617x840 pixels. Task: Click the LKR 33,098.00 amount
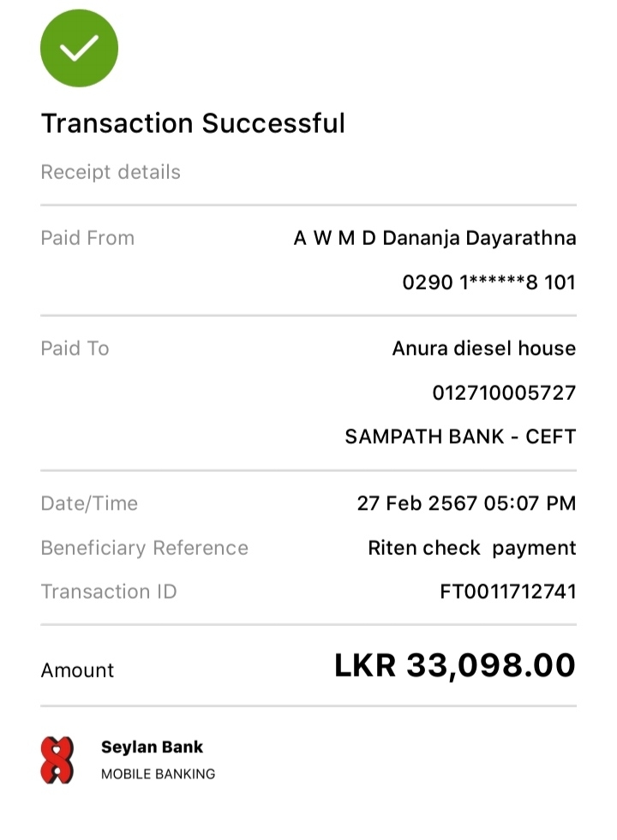pyautogui.click(x=454, y=665)
